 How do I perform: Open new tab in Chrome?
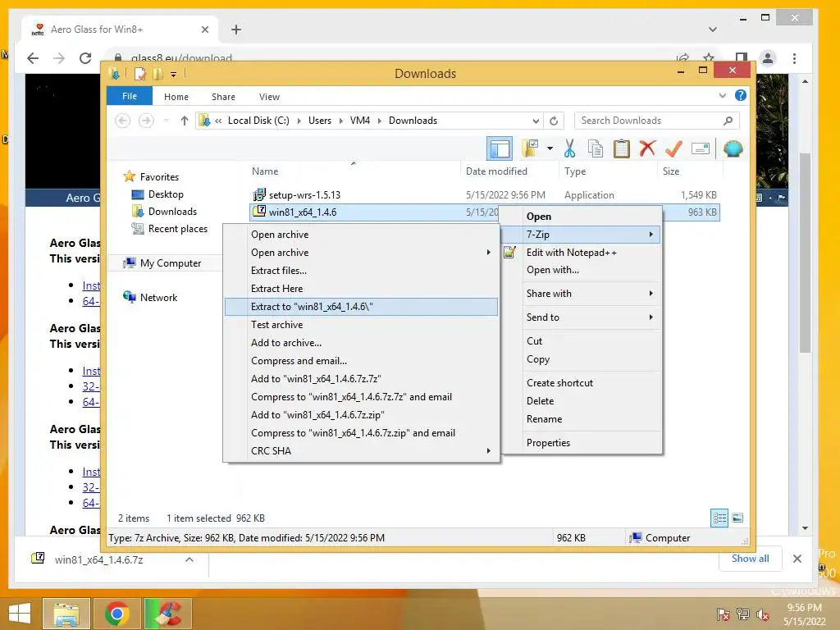[235, 30]
